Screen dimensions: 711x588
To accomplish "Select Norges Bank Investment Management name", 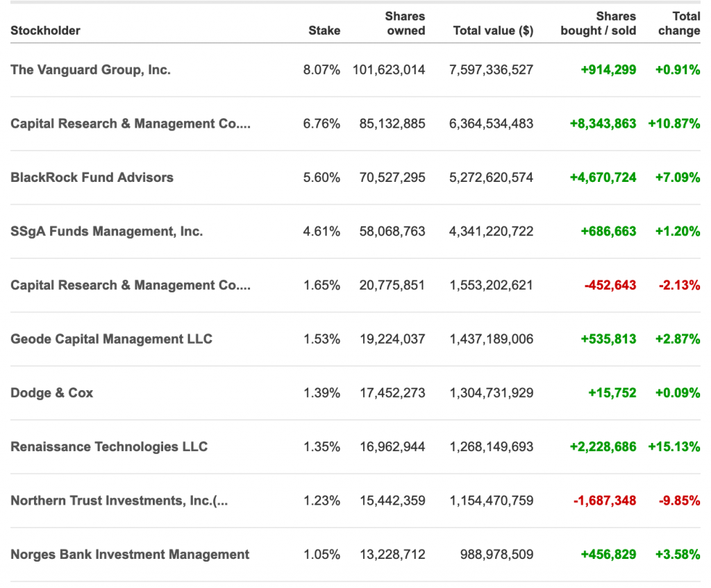I will pos(130,555).
